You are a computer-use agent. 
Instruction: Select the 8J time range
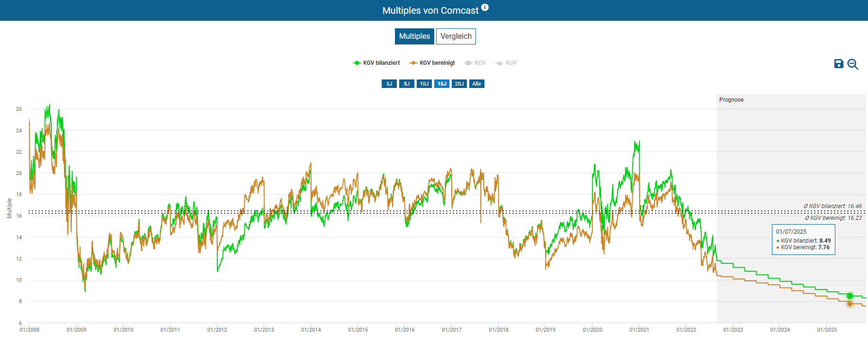pyautogui.click(x=407, y=84)
